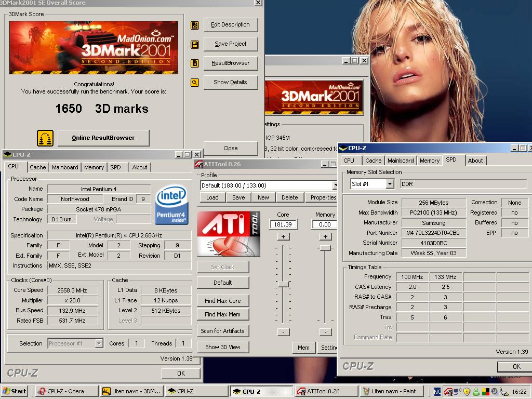Screen dimensions: 532x399
Task: Open the Slot #1 dropdown arrow
Action: [390, 184]
